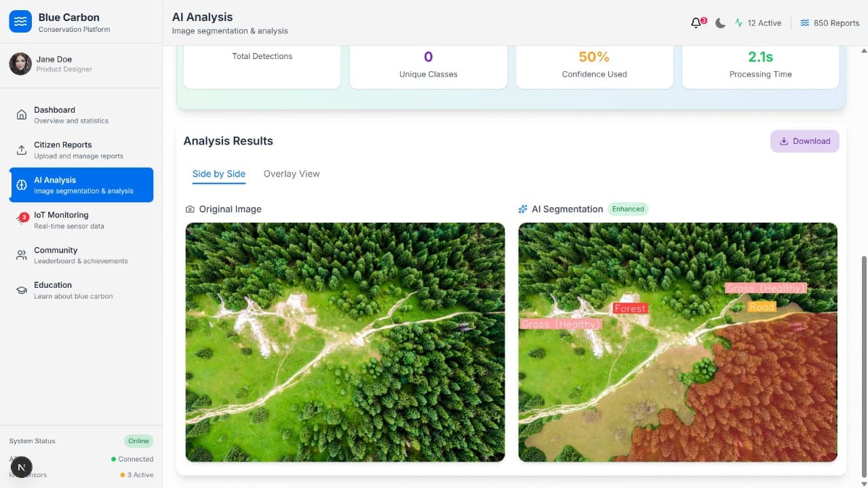
Task: Click the Blue Carbon waves logo icon
Action: (21, 22)
